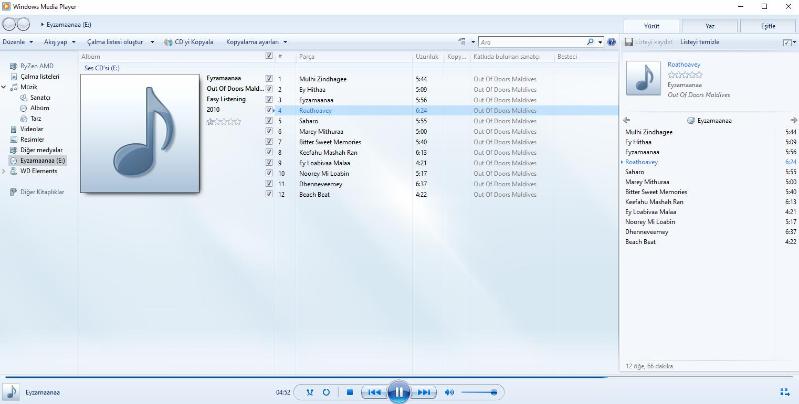Image resolution: width=799 pixels, height=404 pixels.
Task: Open help with the blue question icon
Action: pos(611,42)
